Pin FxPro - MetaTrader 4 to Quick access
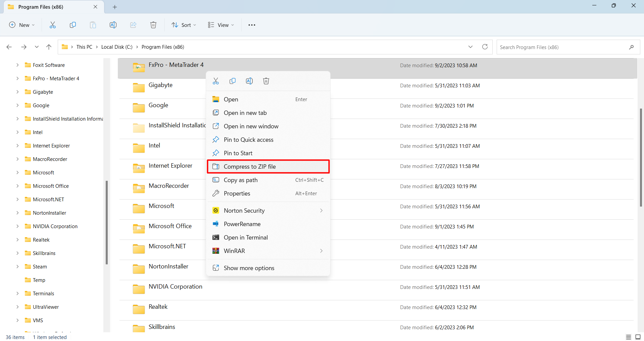Image resolution: width=644 pixels, height=341 pixels. pos(249,140)
